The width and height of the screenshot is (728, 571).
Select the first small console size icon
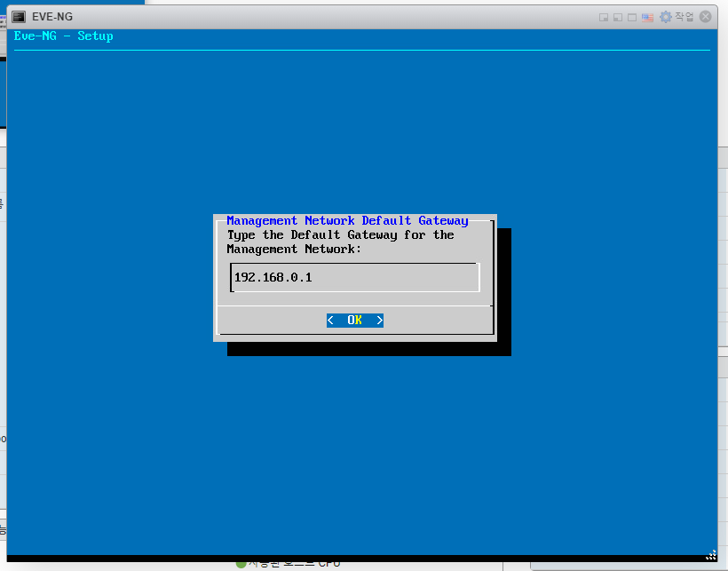604,18
